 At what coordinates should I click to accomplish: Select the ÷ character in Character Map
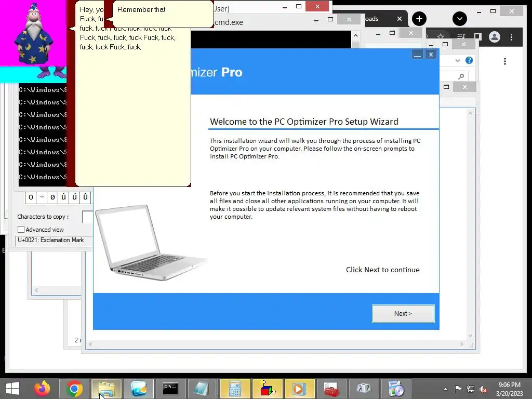coord(42,197)
